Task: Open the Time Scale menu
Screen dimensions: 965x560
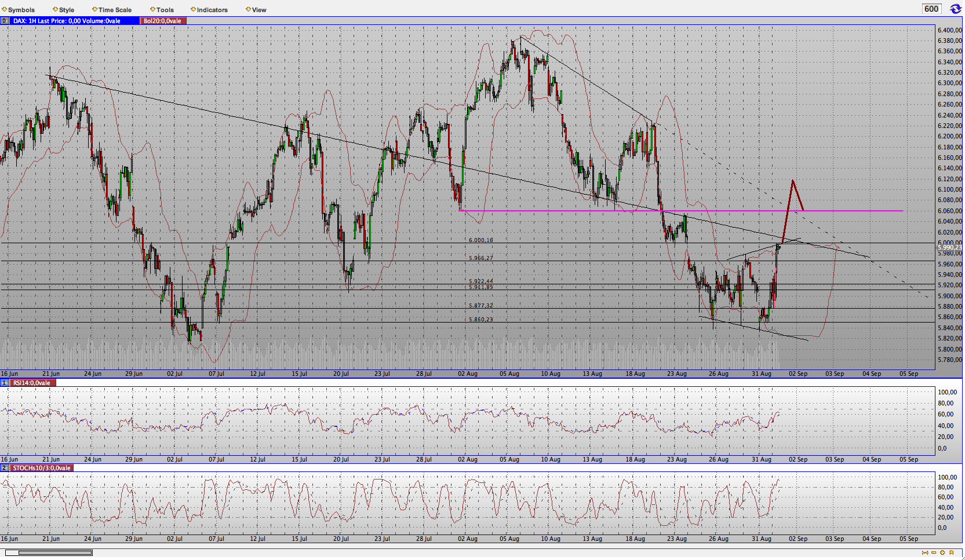Action: 112,10
